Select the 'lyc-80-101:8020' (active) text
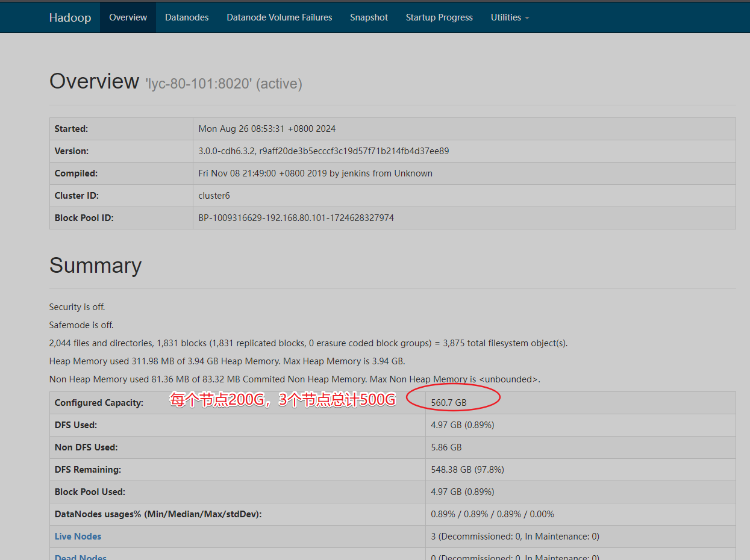 point(223,84)
